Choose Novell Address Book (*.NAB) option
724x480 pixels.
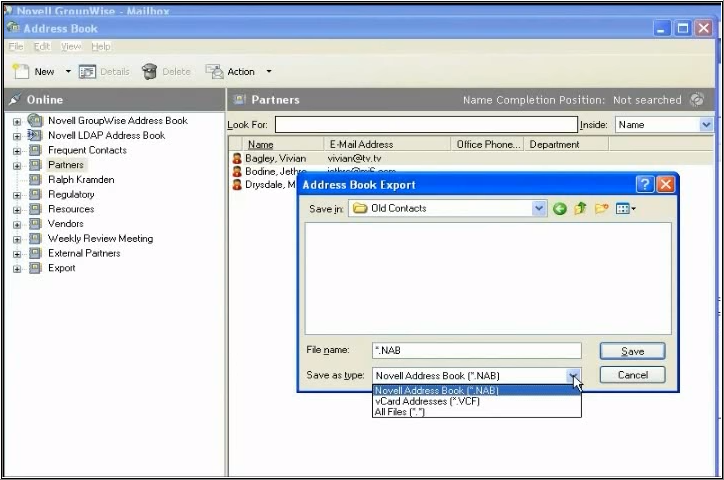pos(477,390)
